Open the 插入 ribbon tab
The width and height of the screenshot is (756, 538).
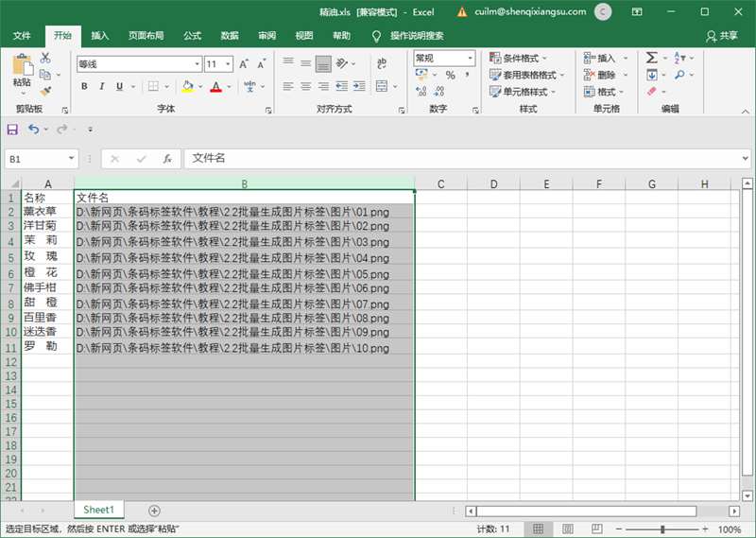[100, 36]
